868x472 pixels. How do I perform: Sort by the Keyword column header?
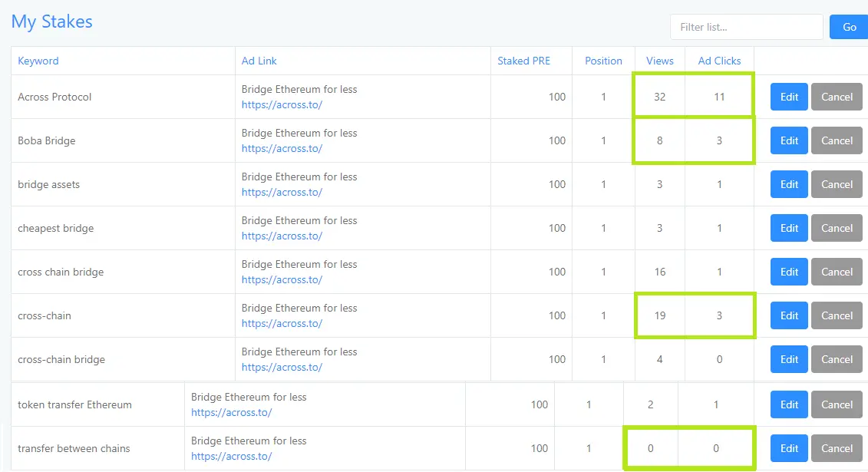click(x=38, y=61)
